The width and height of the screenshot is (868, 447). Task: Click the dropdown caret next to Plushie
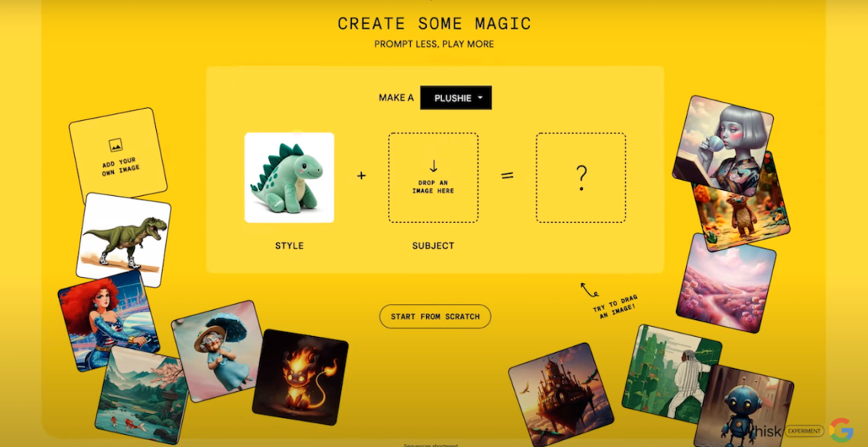[480, 98]
